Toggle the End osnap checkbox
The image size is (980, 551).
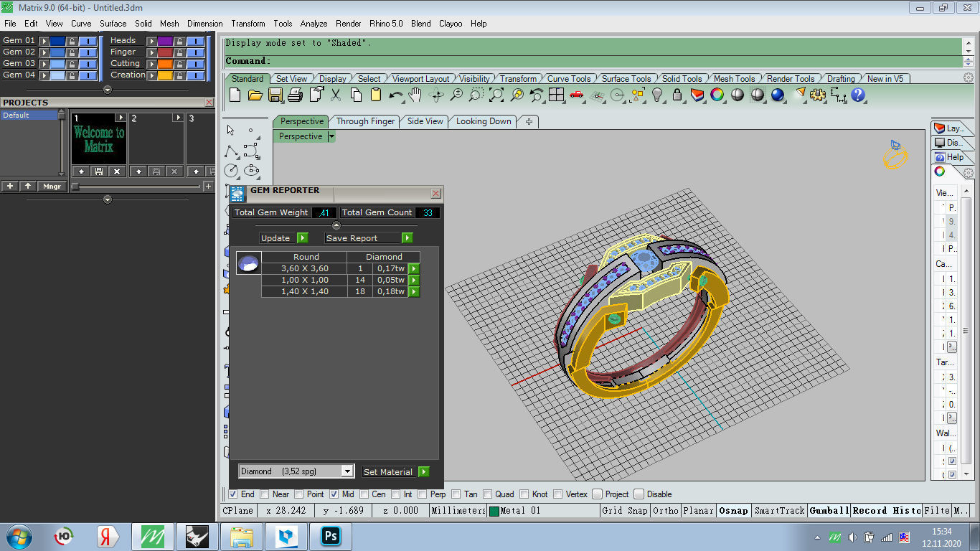[233, 494]
